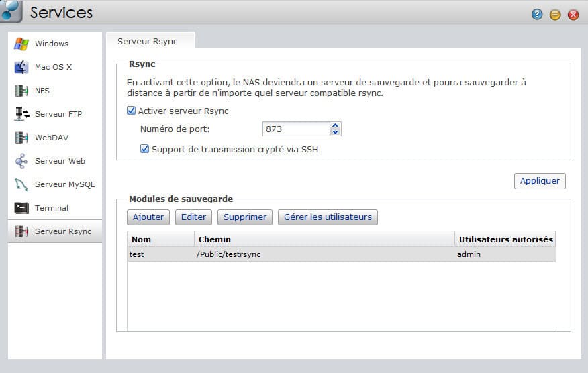Open NFS service icon in sidebar
Image resolution: width=588 pixels, height=373 pixels.
tap(21, 91)
